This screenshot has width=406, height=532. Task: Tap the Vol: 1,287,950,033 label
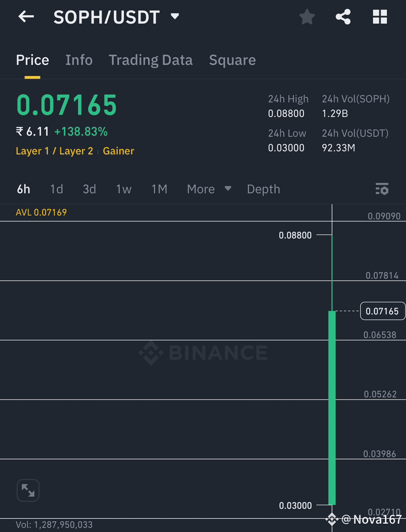click(x=54, y=525)
